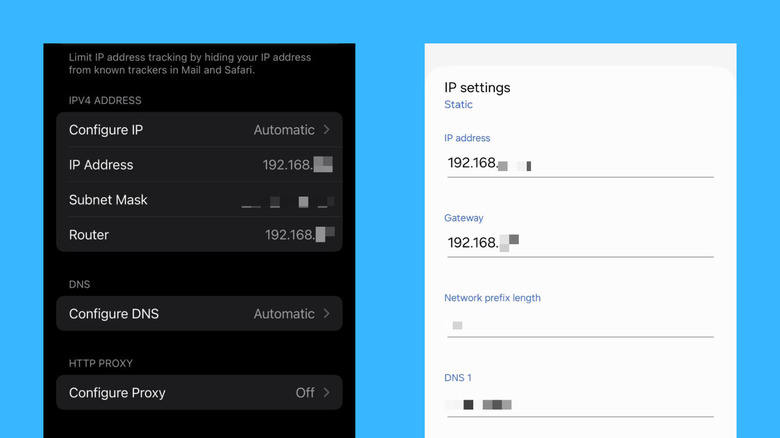Open the Configure DNS row

click(199, 314)
